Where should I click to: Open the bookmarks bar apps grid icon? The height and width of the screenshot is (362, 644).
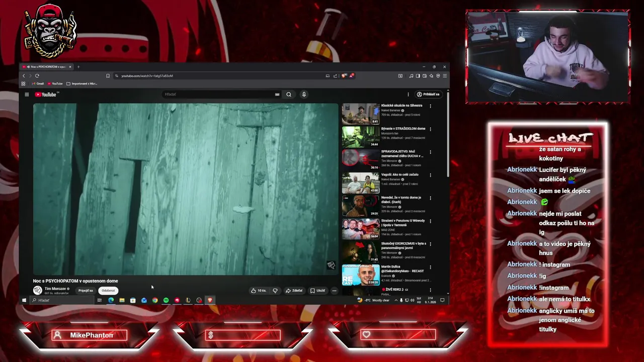pyautogui.click(x=24, y=83)
